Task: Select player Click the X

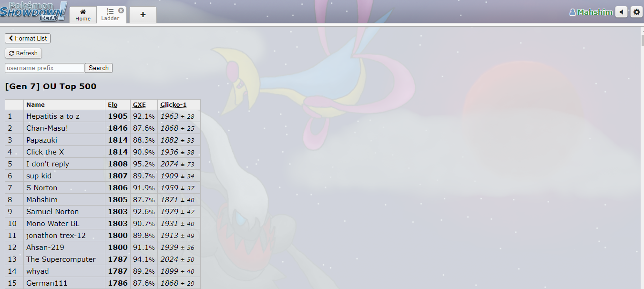Action: point(45,152)
